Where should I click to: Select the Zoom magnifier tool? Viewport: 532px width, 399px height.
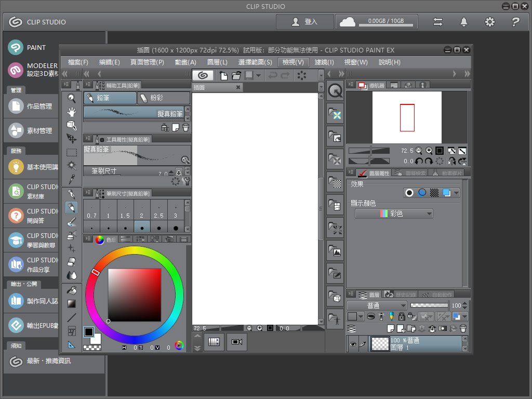pyautogui.click(x=72, y=98)
